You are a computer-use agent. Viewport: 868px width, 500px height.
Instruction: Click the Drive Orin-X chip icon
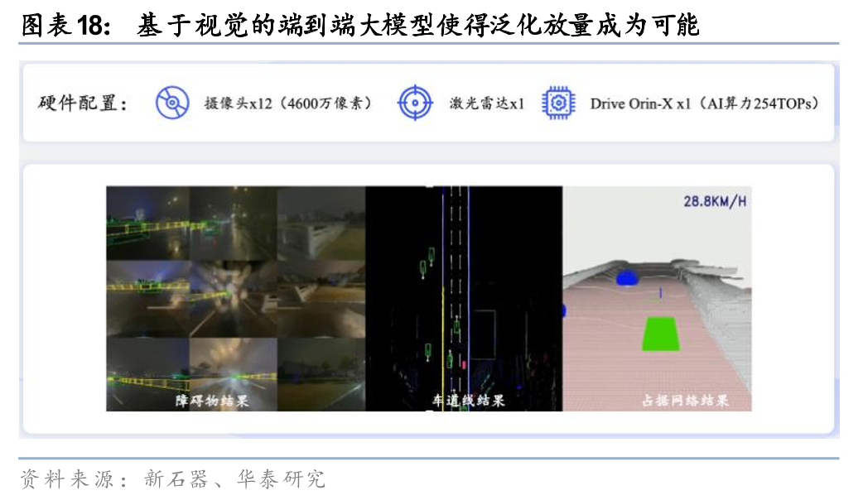(x=558, y=103)
